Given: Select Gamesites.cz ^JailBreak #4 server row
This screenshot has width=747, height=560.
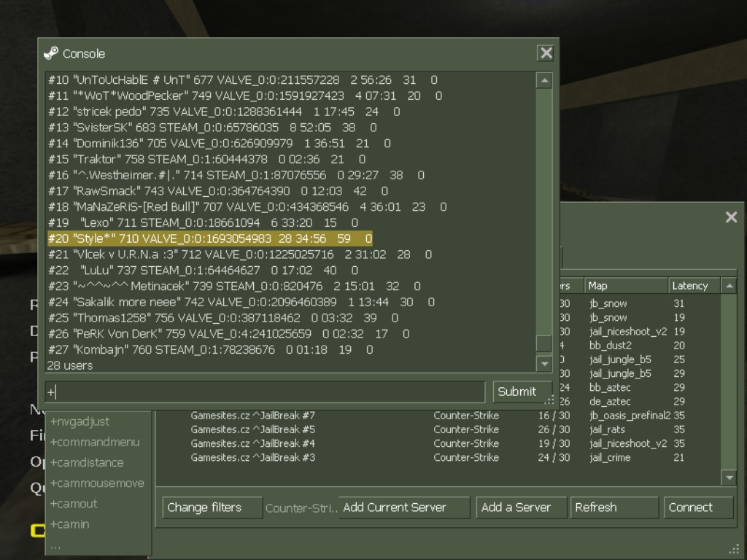Looking at the screenshot, I should (438, 443).
